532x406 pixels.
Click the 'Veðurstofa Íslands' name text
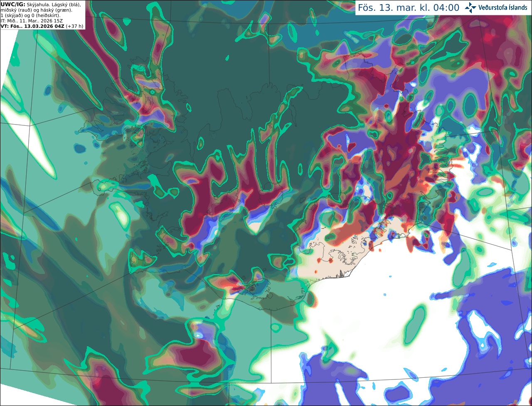coord(503,7)
